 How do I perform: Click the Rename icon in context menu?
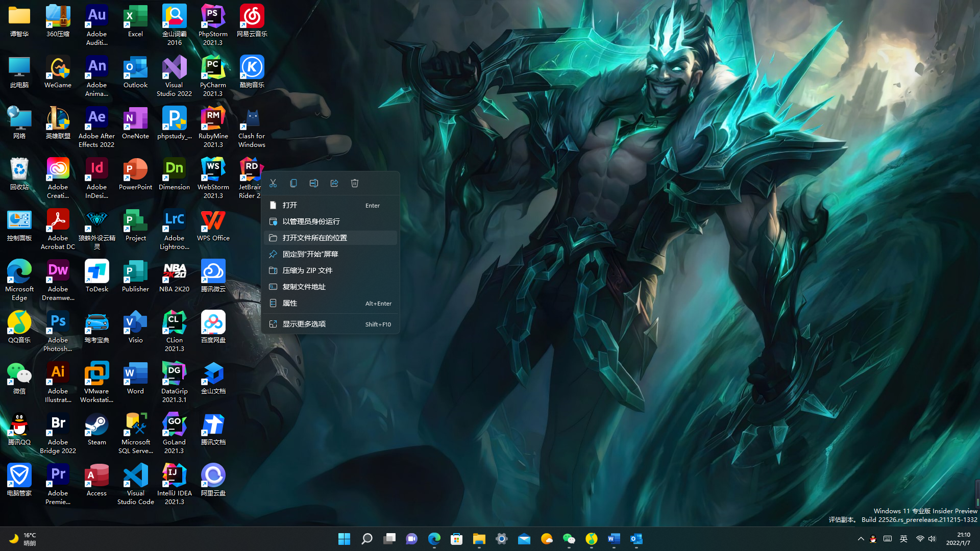tap(314, 183)
